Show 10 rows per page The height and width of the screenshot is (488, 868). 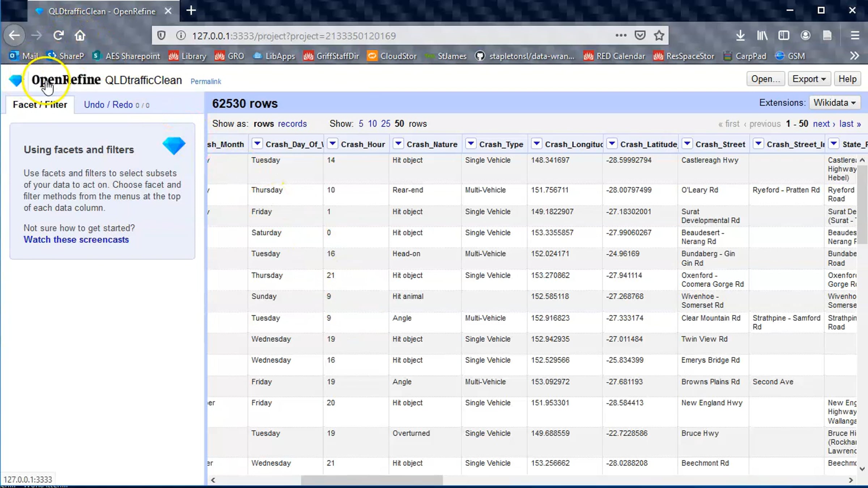point(372,124)
